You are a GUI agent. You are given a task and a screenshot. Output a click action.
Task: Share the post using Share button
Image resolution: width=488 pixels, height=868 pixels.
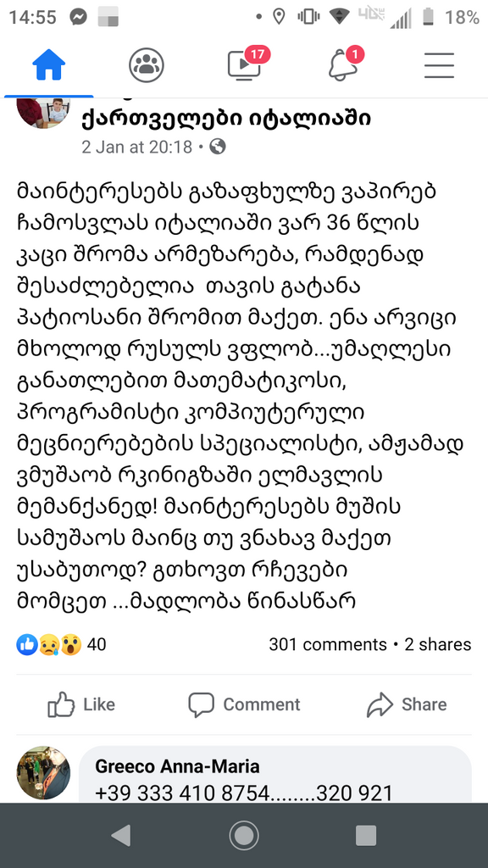407,704
